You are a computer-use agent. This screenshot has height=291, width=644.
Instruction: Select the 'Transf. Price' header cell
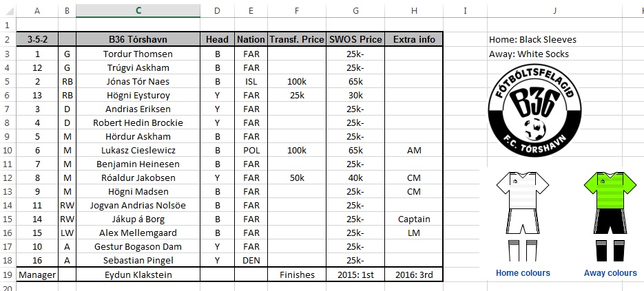(x=297, y=39)
